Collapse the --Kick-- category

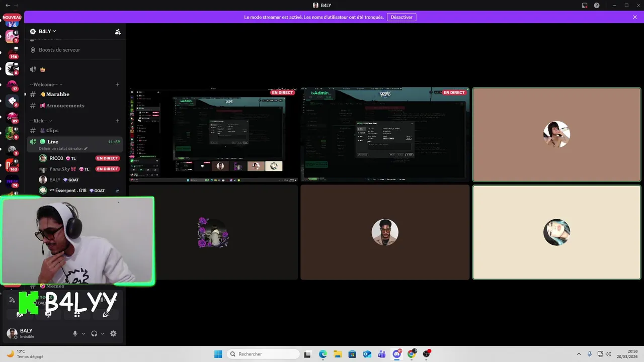(41, 121)
